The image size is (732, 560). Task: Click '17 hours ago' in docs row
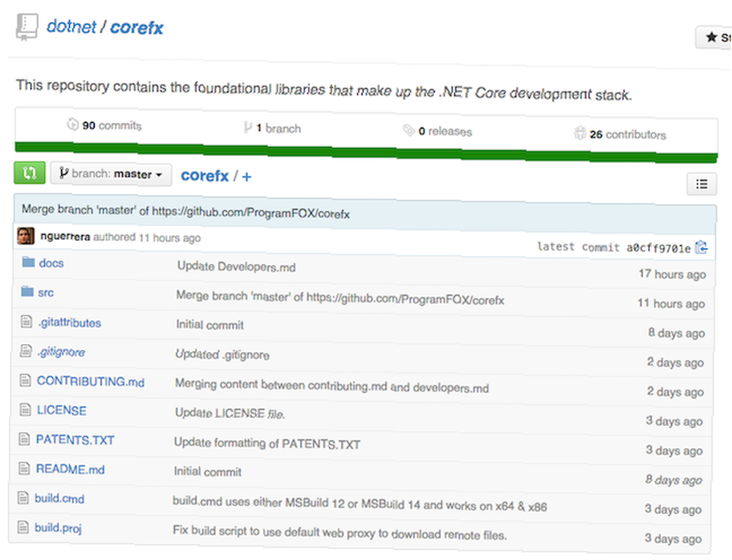(672, 274)
